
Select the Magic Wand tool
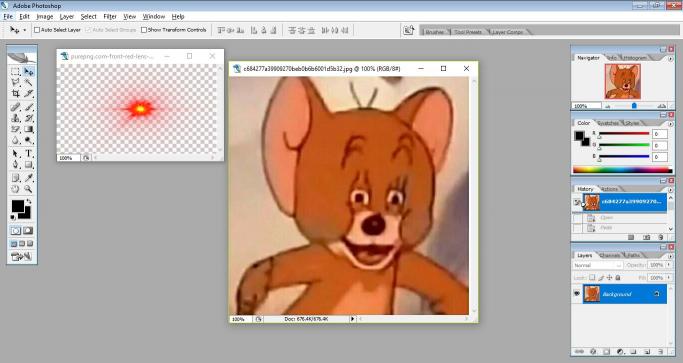click(x=29, y=82)
